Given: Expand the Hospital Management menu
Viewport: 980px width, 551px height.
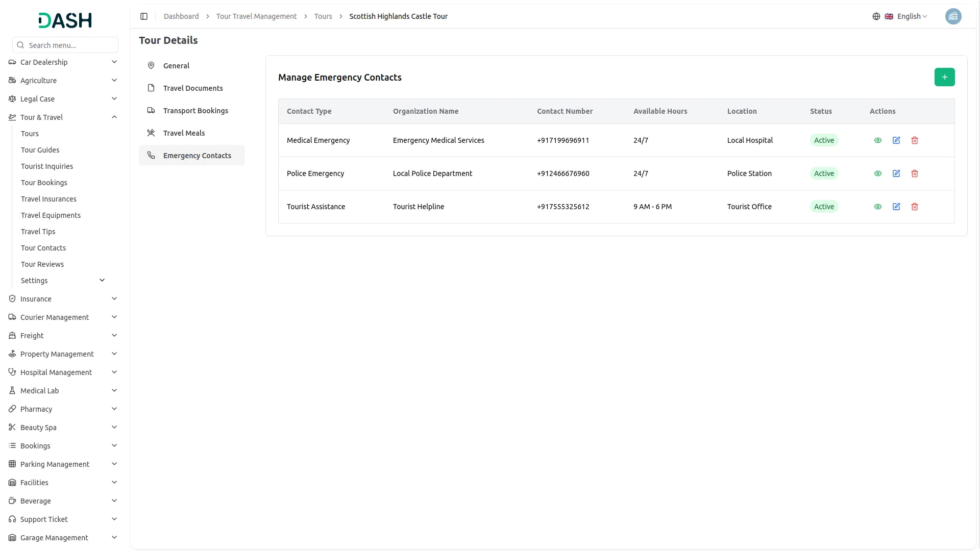Looking at the screenshot, I should click(63, 372).
